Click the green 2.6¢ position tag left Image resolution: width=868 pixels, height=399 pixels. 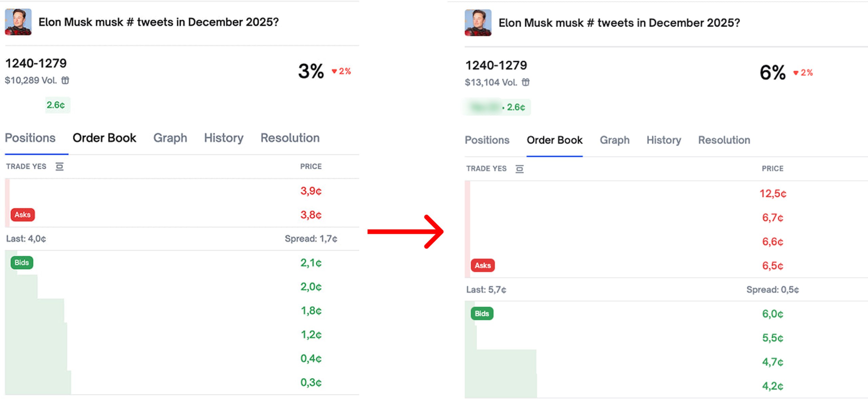pyautogui.click(x=56, y=105)
